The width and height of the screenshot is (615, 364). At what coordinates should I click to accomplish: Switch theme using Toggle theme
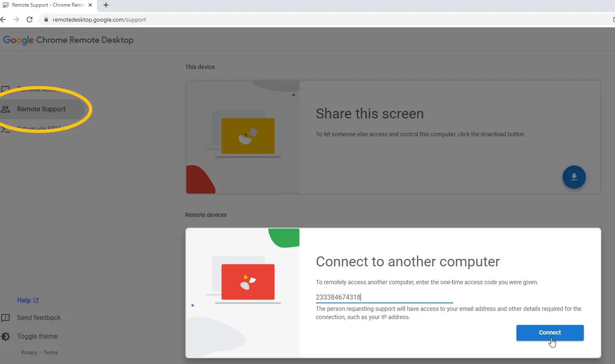pyautogui.click(x=37, y=336)
